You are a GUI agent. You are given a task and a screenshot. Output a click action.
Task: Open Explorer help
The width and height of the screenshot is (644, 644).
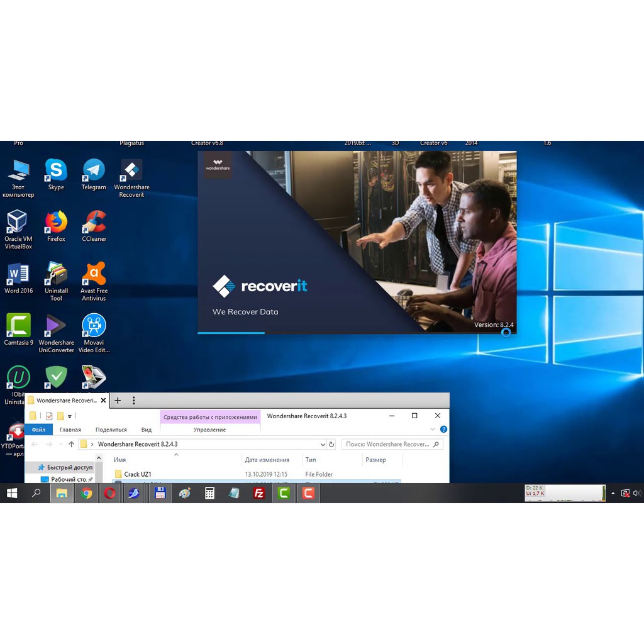(x=443, y=429)
